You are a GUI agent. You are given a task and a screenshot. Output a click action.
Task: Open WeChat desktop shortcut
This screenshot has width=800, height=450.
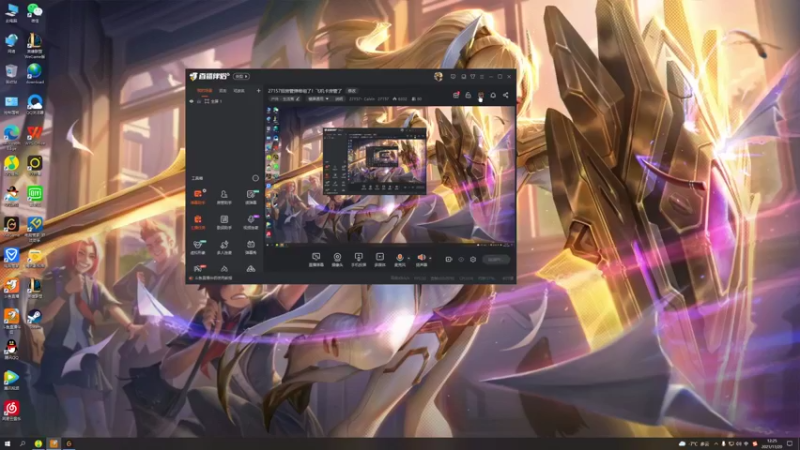(x=35, y=12)
